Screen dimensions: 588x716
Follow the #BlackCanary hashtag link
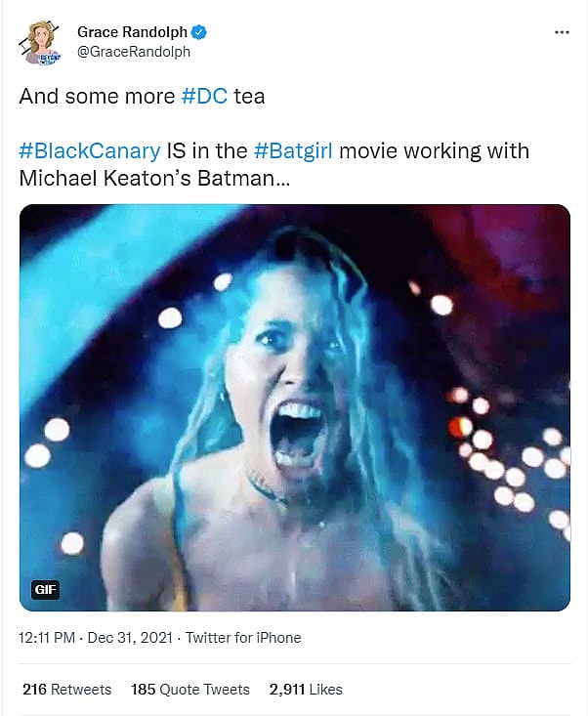click(89, 151)
